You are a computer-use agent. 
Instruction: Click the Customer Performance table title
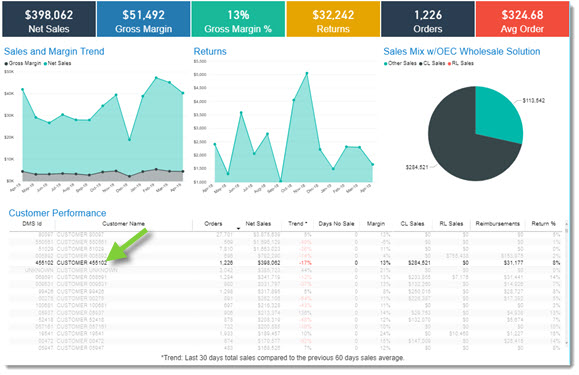pyautogui.click(x=57, y=213)
